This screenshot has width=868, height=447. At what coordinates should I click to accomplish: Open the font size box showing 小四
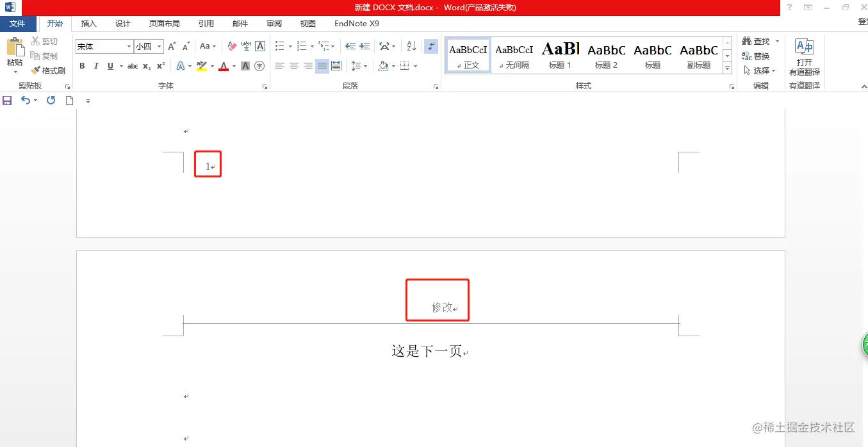149,47
